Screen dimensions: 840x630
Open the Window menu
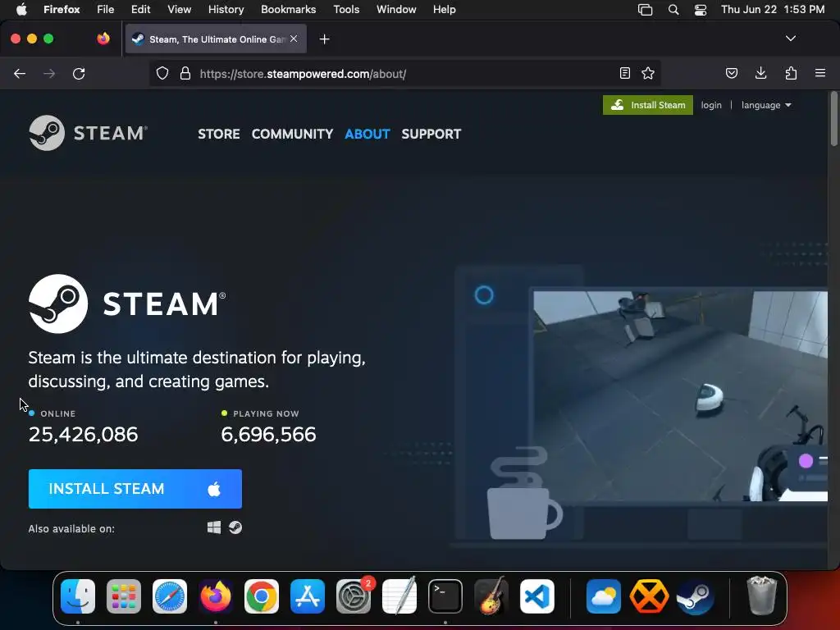click(396, 10)
